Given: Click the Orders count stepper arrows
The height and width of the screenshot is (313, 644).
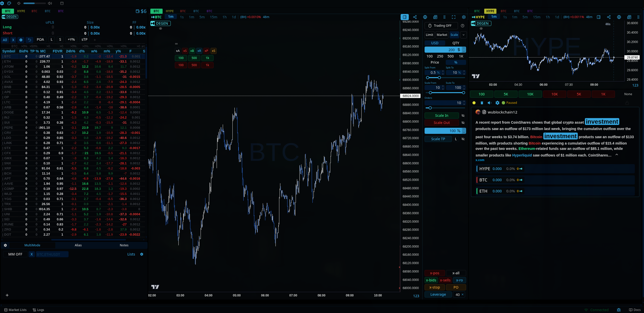Looking at the screenshot, I should (464, 103).
